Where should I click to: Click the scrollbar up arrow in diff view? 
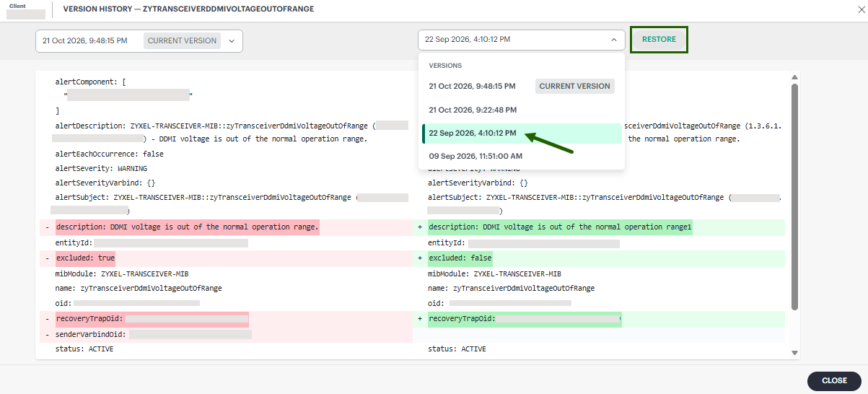coord(795,77)
